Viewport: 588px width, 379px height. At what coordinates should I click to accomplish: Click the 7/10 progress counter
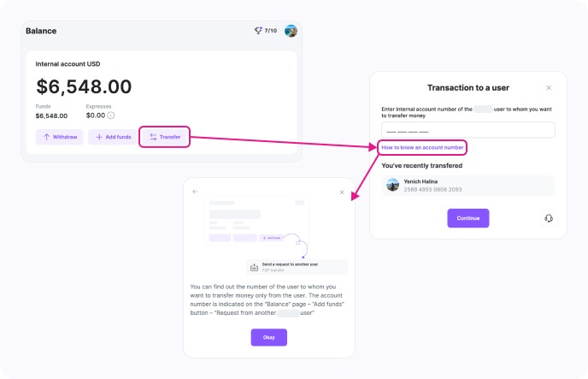click(x=271, y=31)
